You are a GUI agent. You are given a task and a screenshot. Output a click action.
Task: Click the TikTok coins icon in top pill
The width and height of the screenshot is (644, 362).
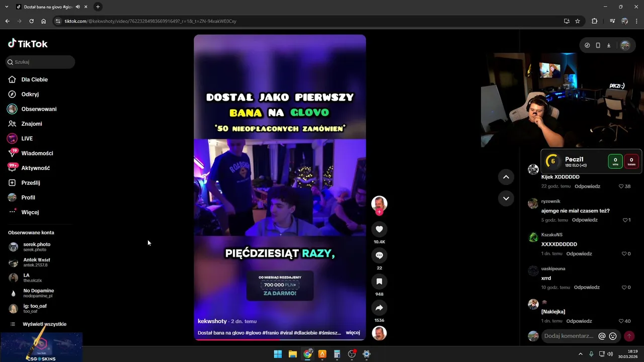tap(587, 45)
